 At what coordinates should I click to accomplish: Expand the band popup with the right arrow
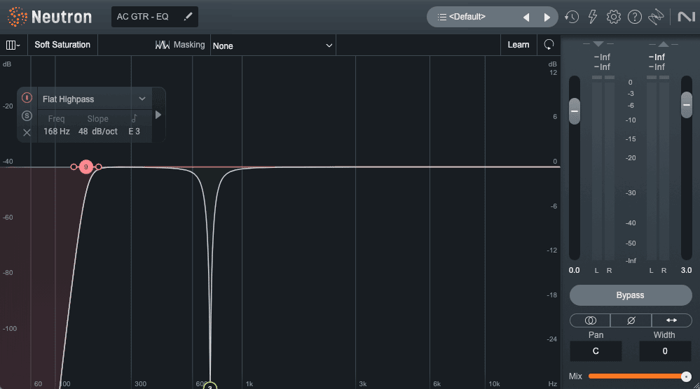pos(158,115)
